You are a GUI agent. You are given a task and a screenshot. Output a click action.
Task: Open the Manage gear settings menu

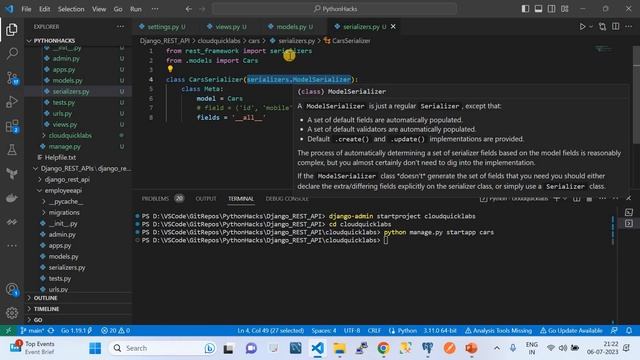[12, 313]
